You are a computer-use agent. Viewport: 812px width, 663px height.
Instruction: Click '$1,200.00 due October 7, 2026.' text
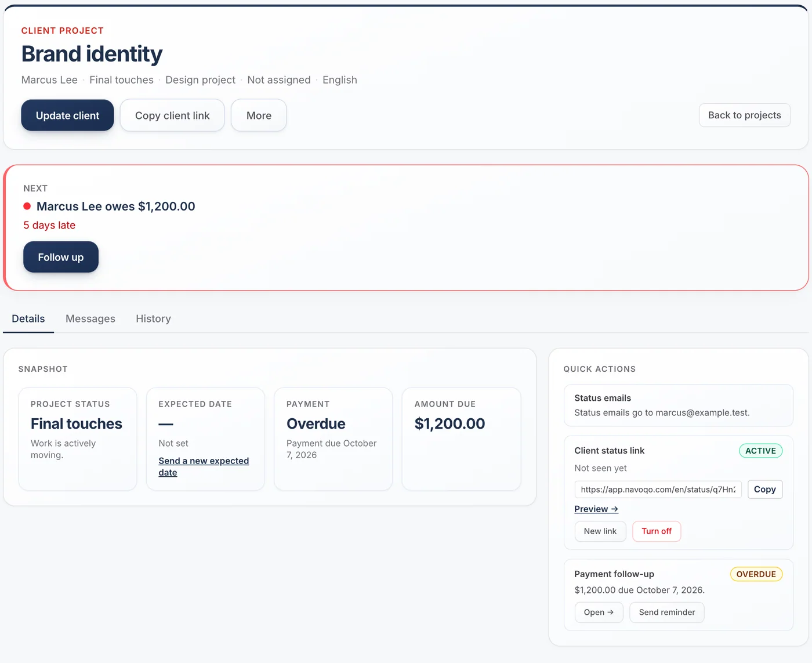click(x=639, y=590)
